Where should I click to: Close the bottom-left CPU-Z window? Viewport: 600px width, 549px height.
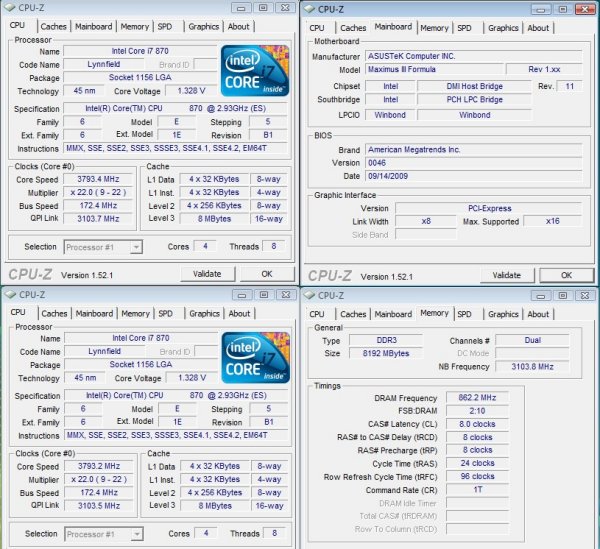click(x=286, y=295)
